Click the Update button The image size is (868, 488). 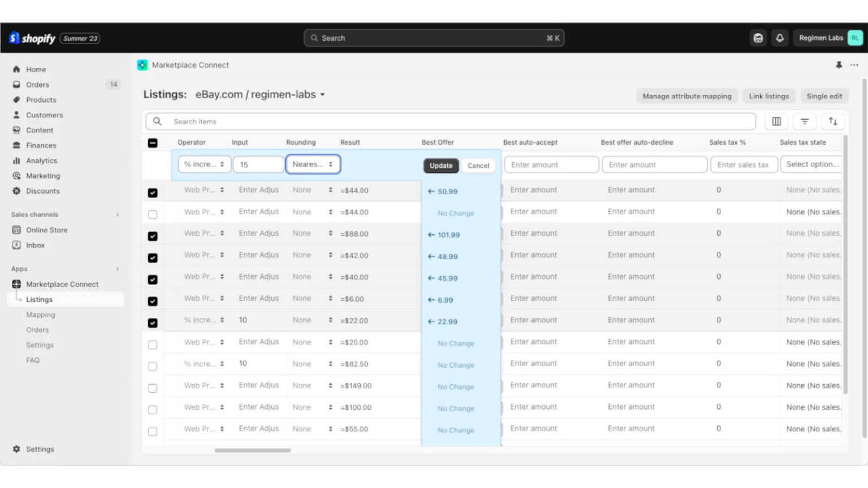tap(441, 165)
